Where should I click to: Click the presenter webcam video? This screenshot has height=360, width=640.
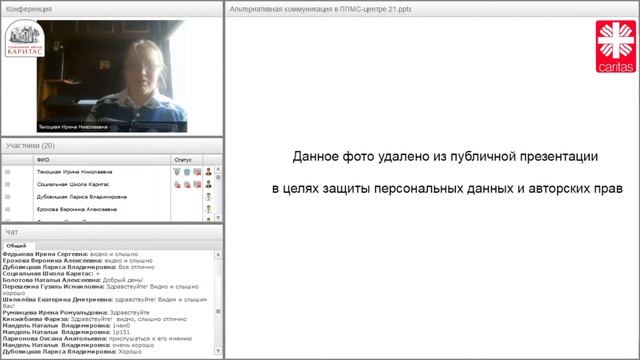tap(112, 76)
